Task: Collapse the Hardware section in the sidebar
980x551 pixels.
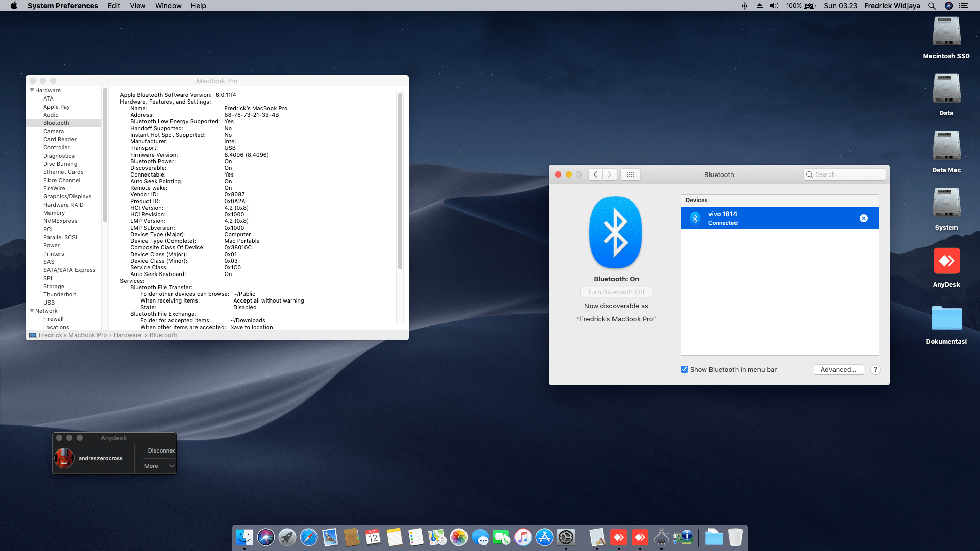Action: coord(32,90)
